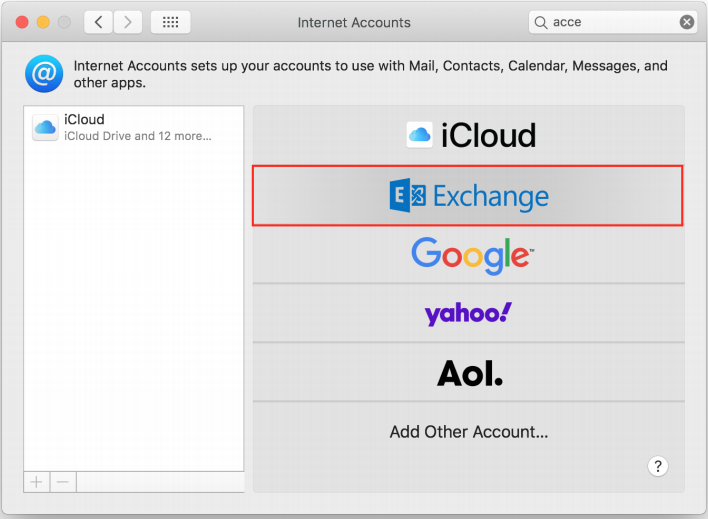Click Add Other Account…
The width and height of the screenshot is (708, 519).
[x=469, y=432]
